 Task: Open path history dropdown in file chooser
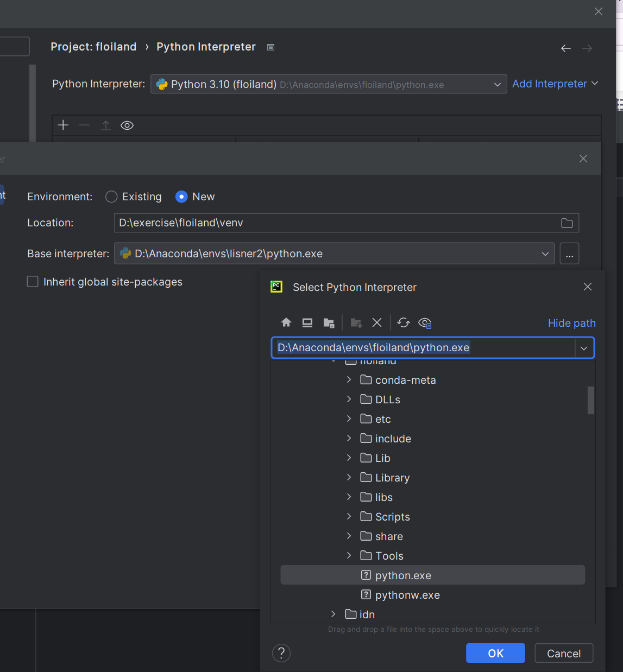584,348
